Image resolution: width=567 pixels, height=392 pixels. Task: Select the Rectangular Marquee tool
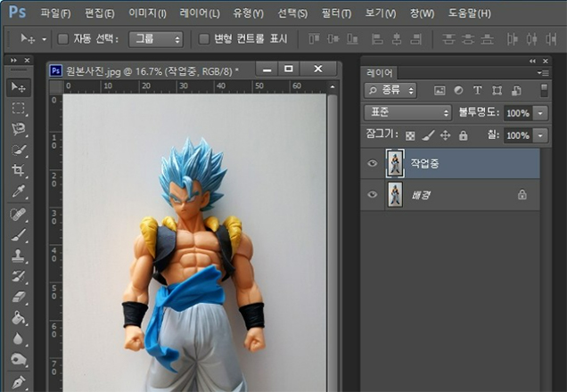pyautogui.click(x=18, y=108)
